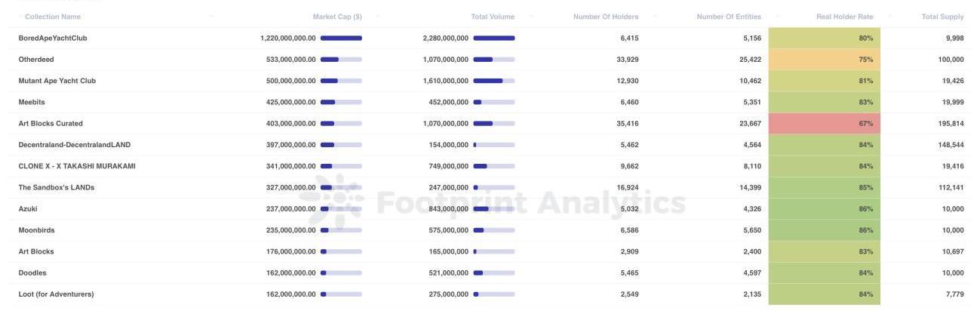
Task: Click BoredApeYachtClub's market cap bar
Action: pos(341,38)
